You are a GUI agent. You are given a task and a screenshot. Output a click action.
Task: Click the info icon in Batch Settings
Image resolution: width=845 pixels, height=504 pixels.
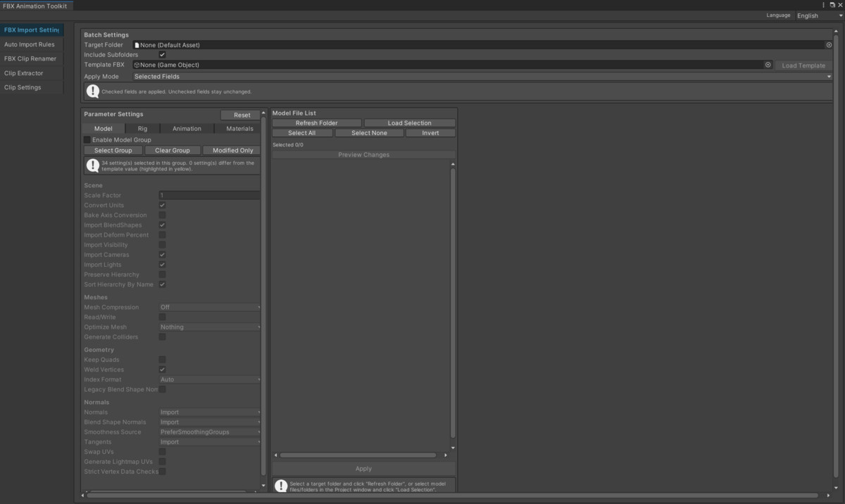93,91
